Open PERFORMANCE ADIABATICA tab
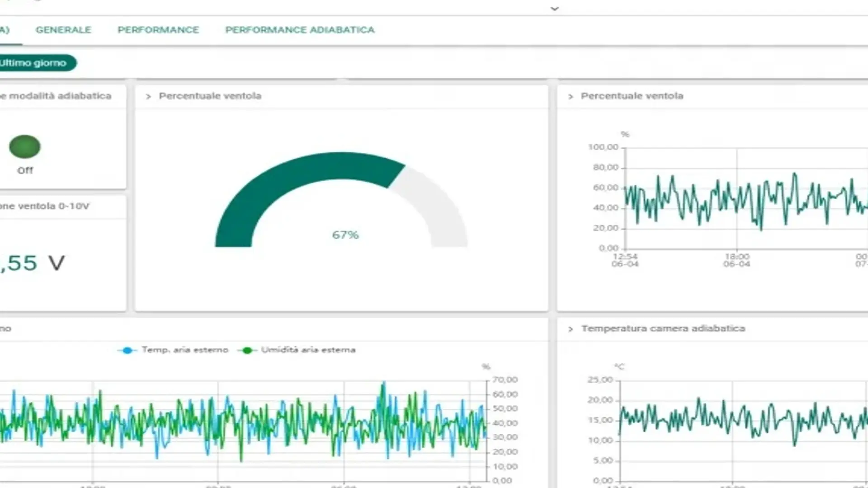This screenshot has height=488, width=868. (300, 30)
